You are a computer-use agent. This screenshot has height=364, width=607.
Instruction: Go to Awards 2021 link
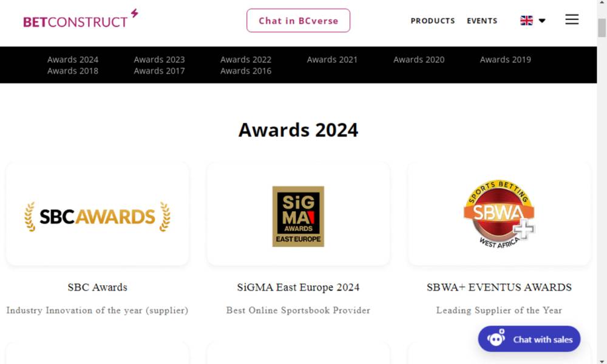[x=332, y=59]
